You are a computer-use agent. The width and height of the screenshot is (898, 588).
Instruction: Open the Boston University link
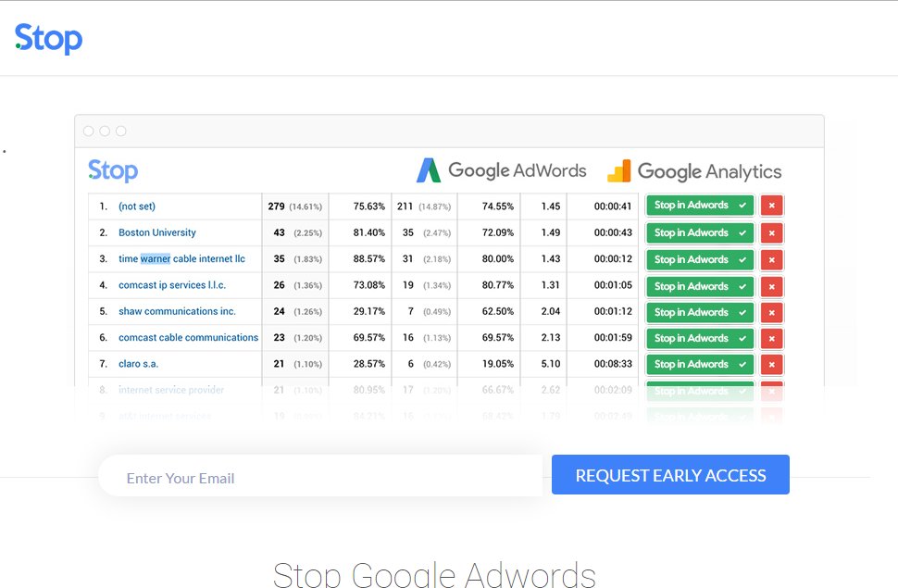pyautogui.click(x=157, y=232)
